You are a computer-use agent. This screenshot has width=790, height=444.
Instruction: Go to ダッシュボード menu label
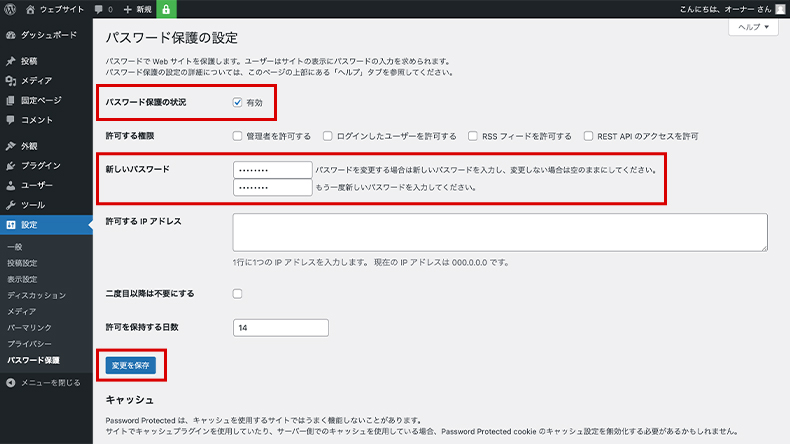tap(49, 35)
